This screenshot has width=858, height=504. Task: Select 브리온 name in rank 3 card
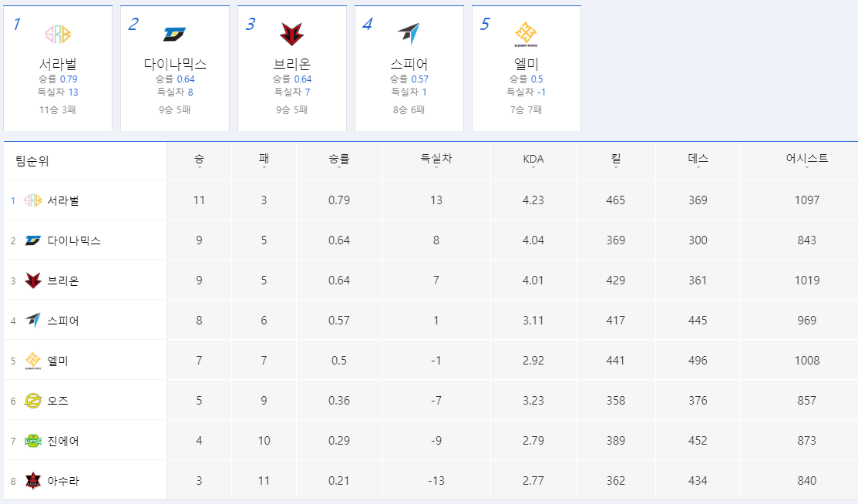[291, 64]
